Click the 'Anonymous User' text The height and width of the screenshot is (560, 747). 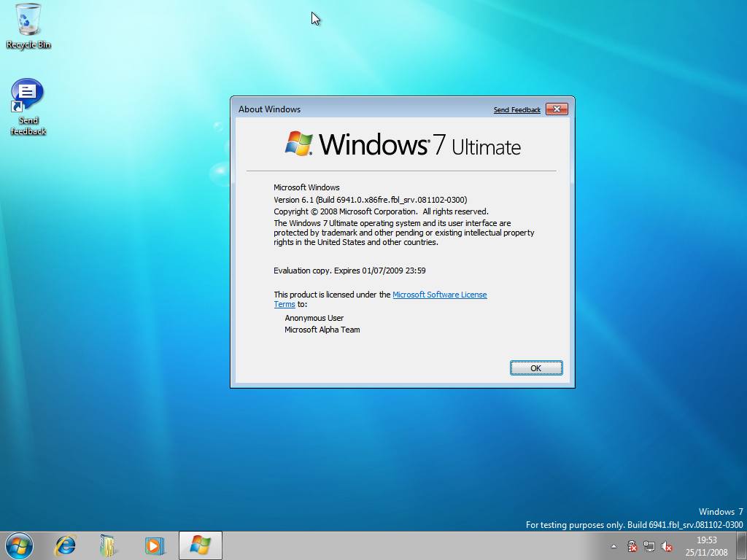(x=314, y=318)
